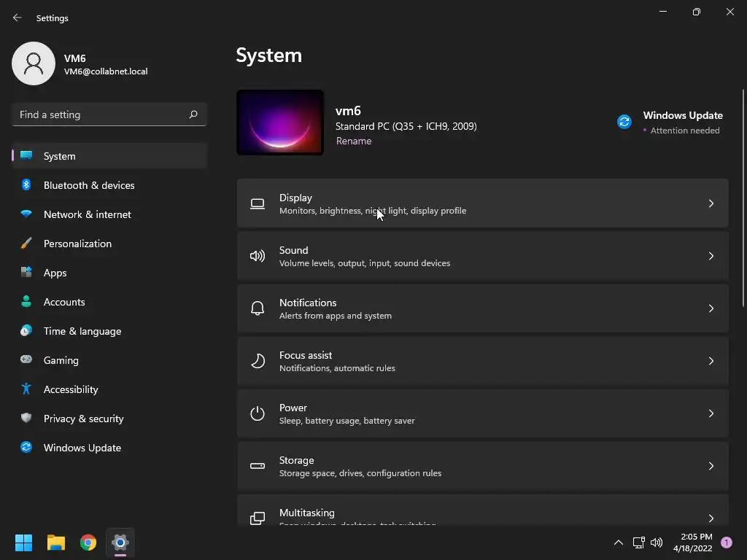Go to Bluetooth & devices
The image size is (747, 560).
(109, 184)
